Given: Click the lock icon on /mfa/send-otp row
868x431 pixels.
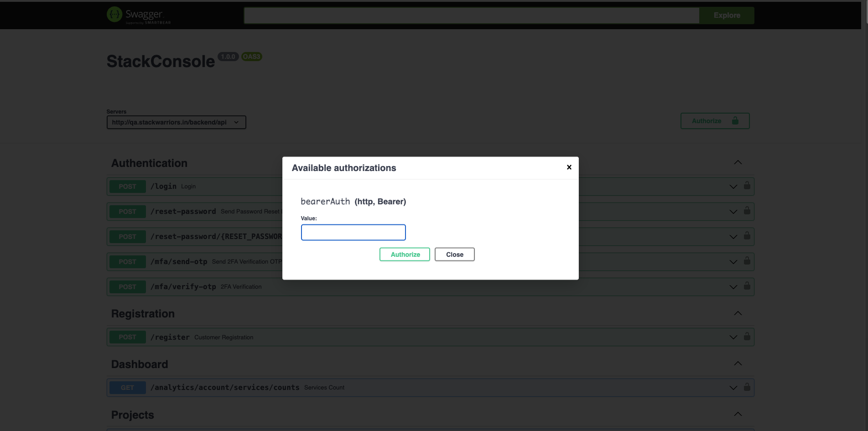Looking at the screenshot, I should click(x=747, y=261).
